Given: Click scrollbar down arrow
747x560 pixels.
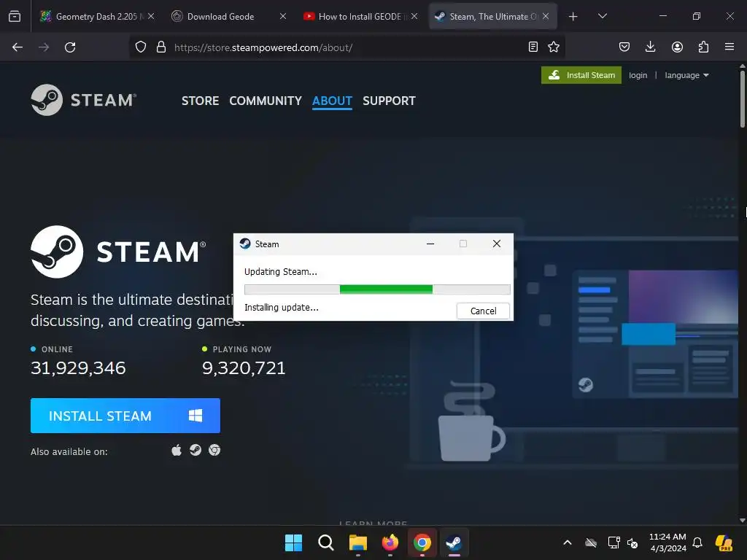Looking at the screenshot, I should pyautogui.click(x=742, y=521).
